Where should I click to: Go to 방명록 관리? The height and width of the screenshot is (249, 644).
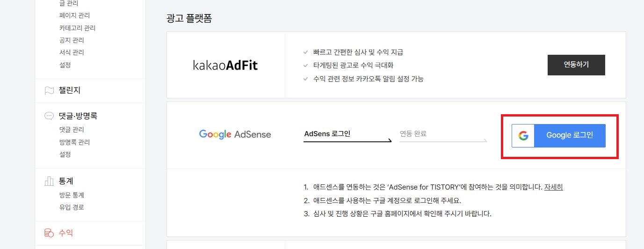(x=74, y=142)
